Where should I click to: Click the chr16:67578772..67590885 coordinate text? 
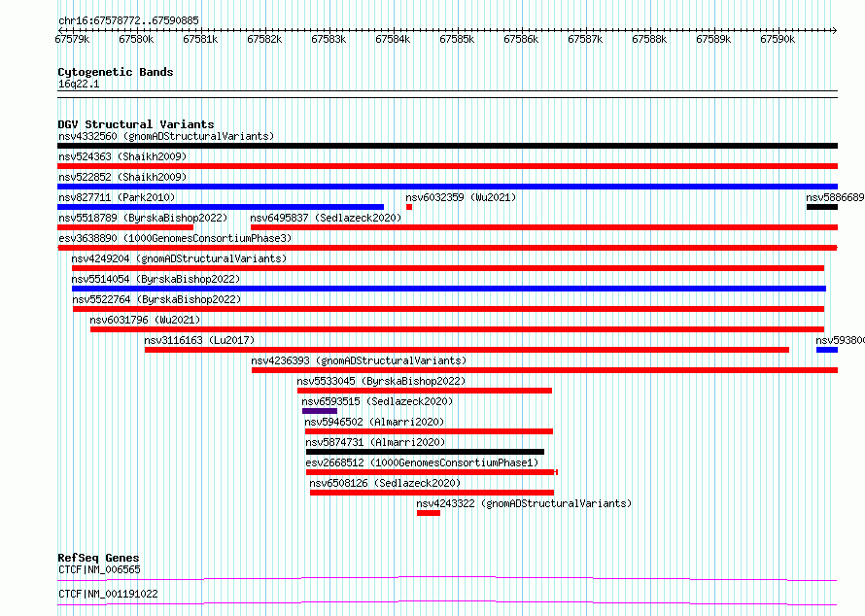128,21
